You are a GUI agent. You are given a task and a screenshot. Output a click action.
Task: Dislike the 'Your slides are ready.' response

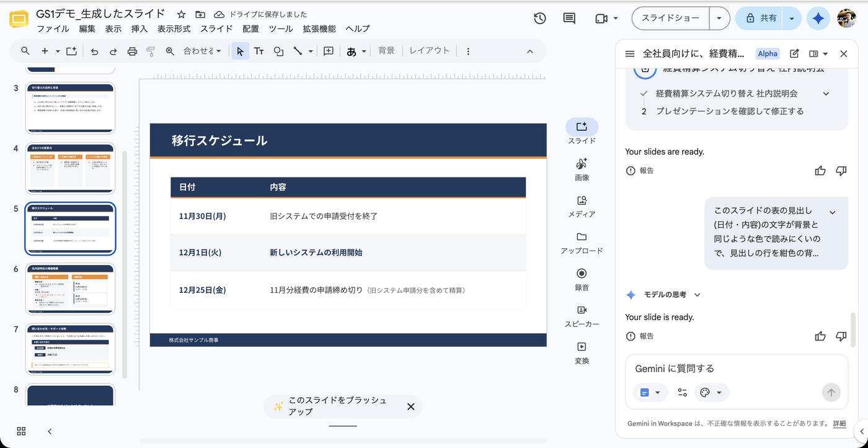click(x=841, y=171)
